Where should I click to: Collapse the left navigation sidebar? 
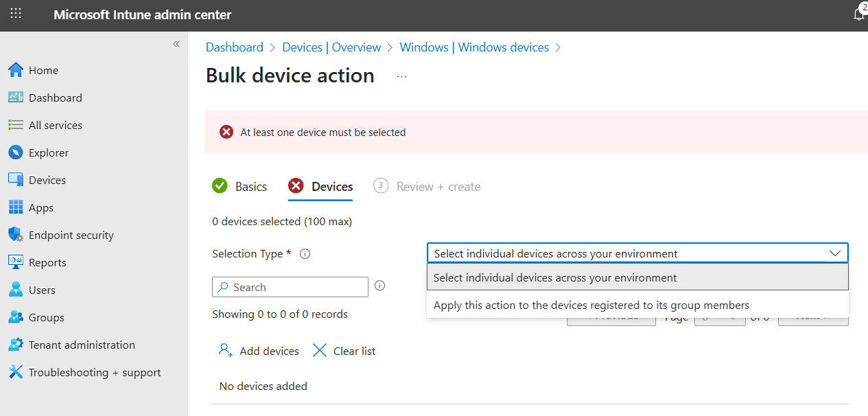pyautogui.click(x=176, y=44)
